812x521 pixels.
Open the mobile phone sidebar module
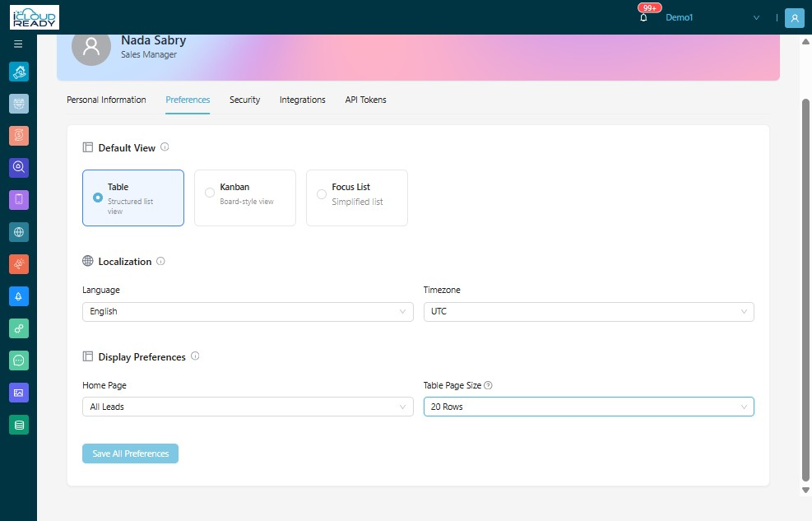[x=19, y=199]
